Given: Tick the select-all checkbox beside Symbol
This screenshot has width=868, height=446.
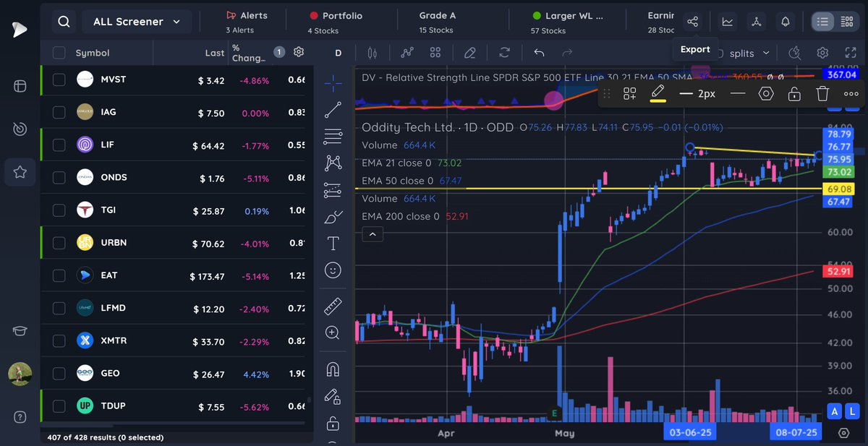Looking at the screenshot, I should click(59, 53).
